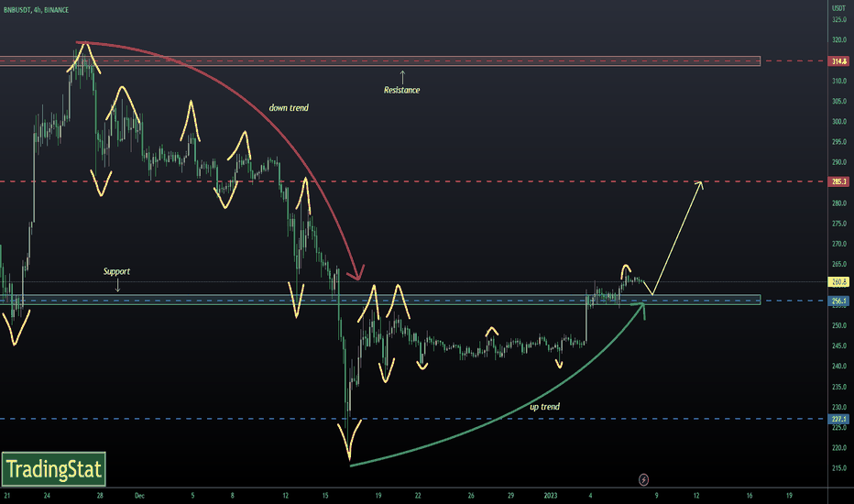Click the "2023" label on the time axis
The image size is (854, 504).
[x=551, y=496]
